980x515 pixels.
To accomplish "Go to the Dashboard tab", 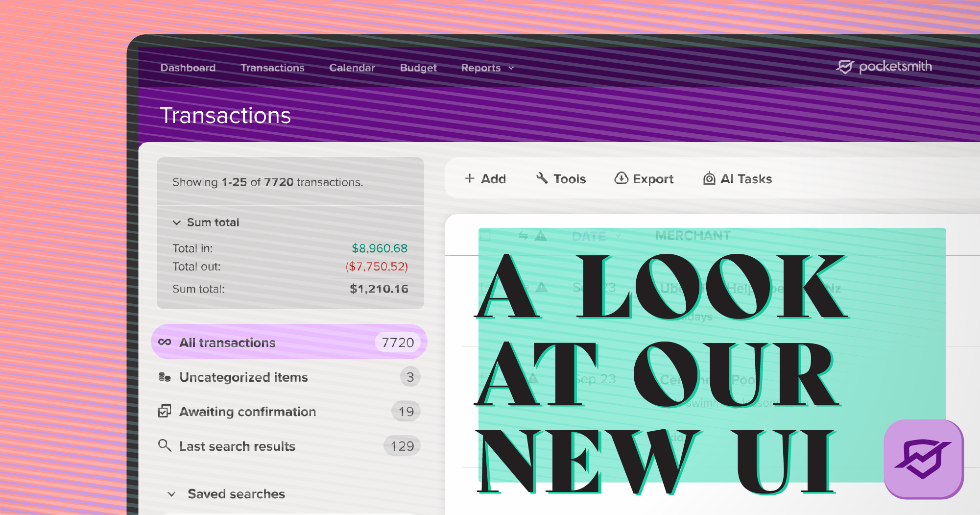I will click(x=188, y=68).
